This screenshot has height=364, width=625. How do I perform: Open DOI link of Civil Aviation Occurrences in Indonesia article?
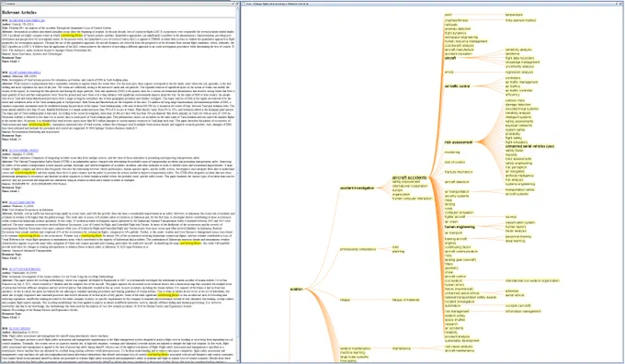(x=22, y=202)
